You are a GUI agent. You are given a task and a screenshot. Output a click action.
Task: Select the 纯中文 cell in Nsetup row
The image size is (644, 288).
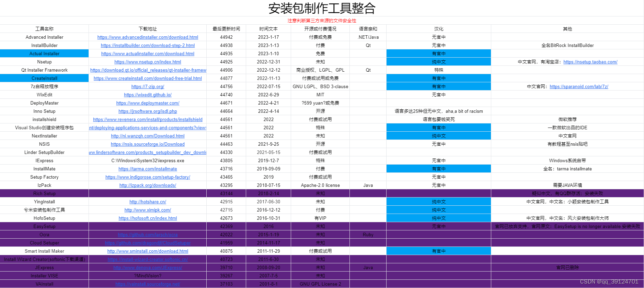[439, 62]
